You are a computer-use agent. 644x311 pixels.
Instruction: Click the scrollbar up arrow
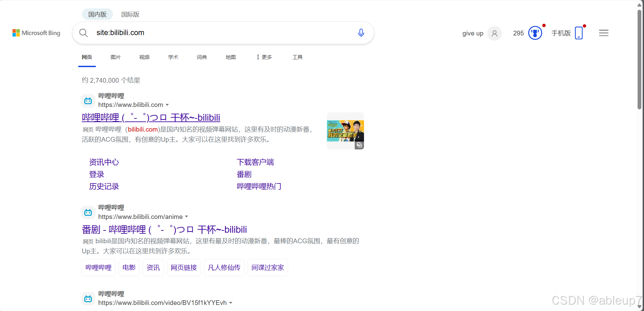[639, 5]
